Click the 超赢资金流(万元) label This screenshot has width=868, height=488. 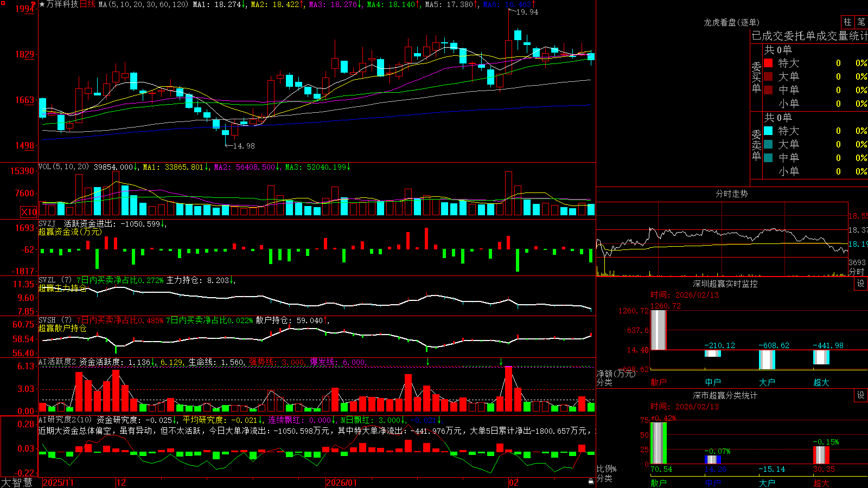[70, 232]
